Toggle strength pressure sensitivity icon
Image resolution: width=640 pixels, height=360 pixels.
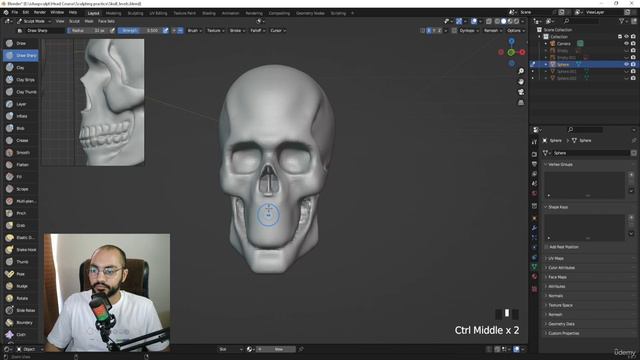coord(165,31)
